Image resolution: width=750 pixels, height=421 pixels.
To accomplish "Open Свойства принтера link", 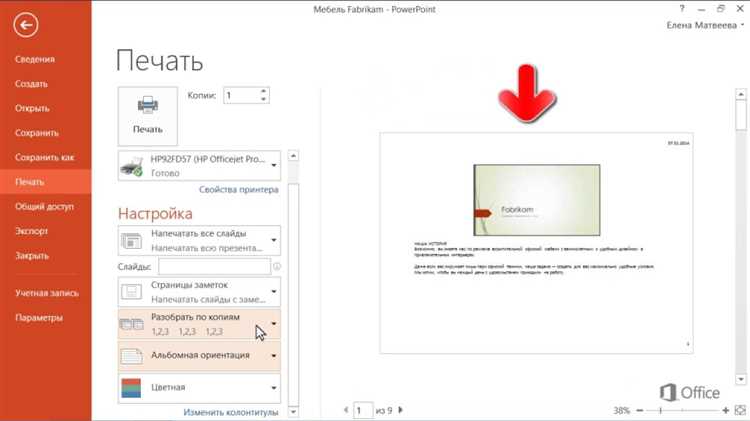I will click(239, 189).
